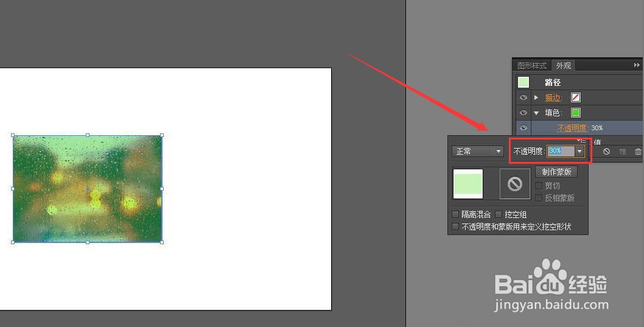Click the clear appearance (no symbol) icon
Image resolution: width=644 pixels, height=327 pixels.
coord(606,152)
